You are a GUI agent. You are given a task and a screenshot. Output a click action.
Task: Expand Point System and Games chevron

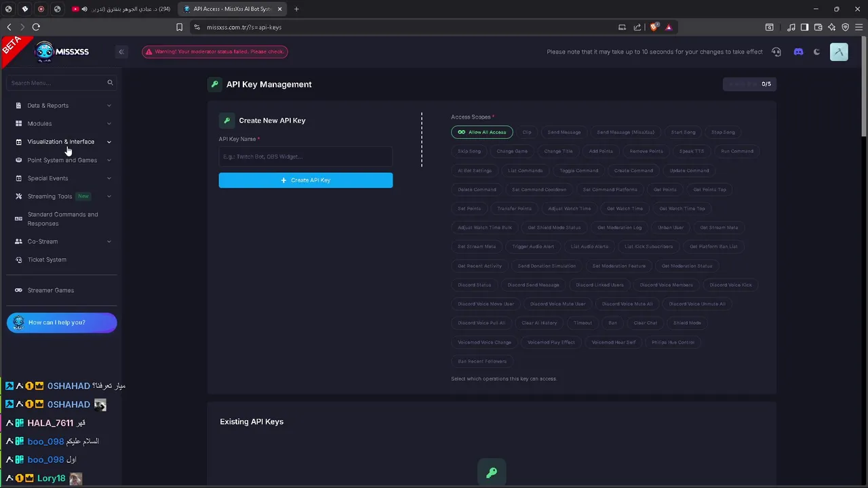pyautogui.click(x=108, y=160)
